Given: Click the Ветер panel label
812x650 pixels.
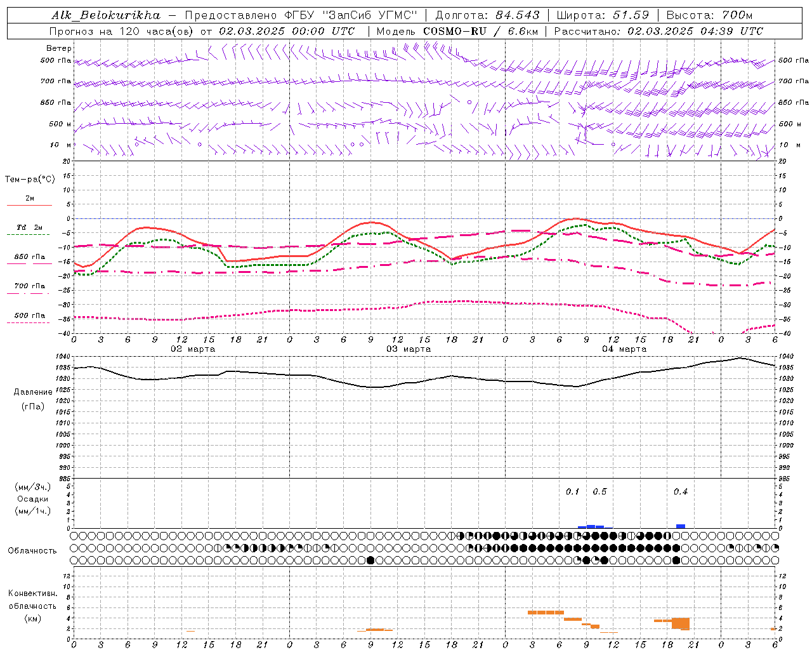Looking at the screenshot, I should [59, 48].
